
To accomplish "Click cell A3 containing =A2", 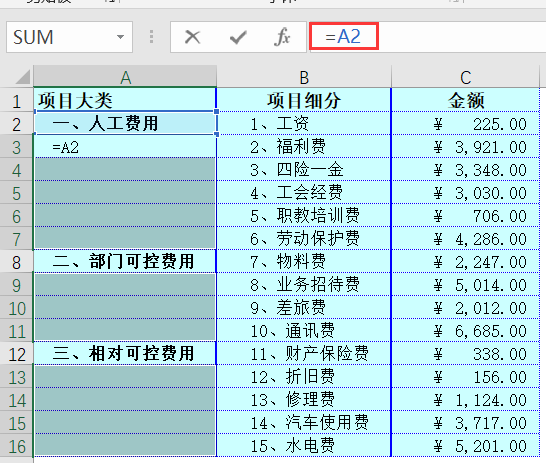I will (x=125, y=146).
